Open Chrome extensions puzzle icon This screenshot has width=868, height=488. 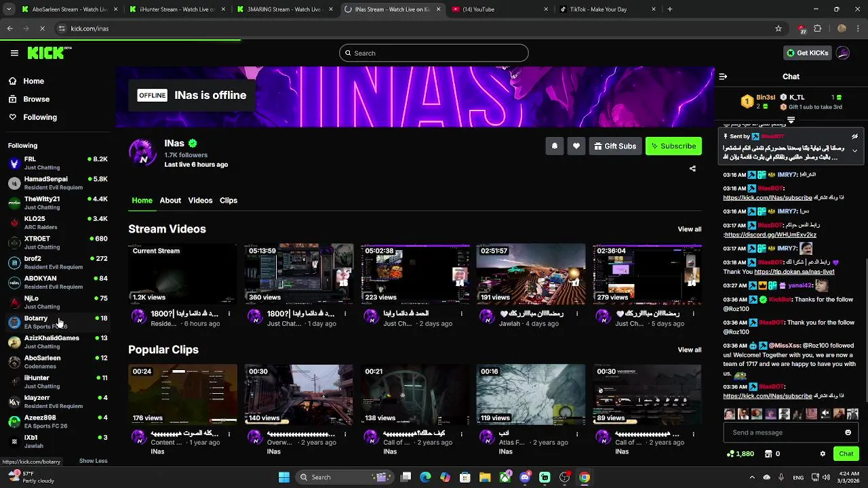pos(818,28)
